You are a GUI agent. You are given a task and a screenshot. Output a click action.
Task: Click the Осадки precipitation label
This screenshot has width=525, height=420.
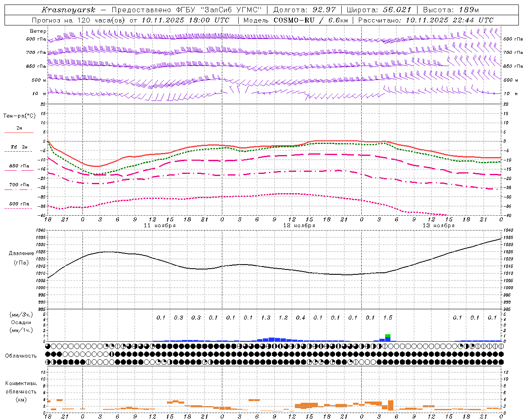tap(21, 322)
